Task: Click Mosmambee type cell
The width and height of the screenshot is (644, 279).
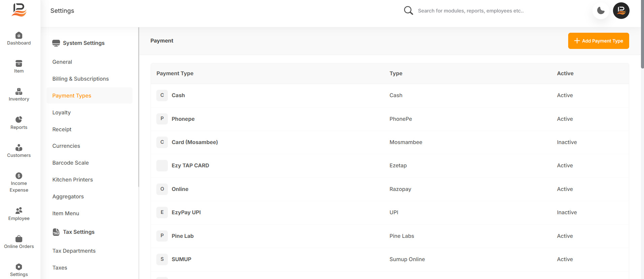Action: pyautogui.click(x=406, y=142)
